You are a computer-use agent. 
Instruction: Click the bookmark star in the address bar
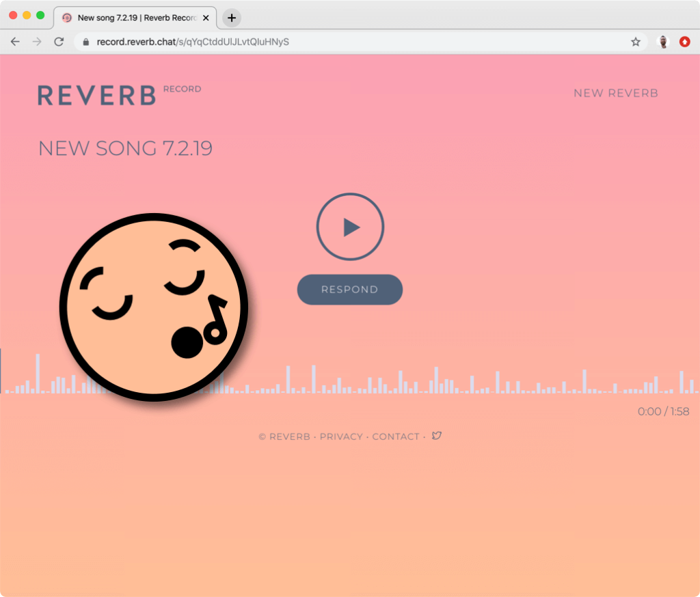point(636,42)
